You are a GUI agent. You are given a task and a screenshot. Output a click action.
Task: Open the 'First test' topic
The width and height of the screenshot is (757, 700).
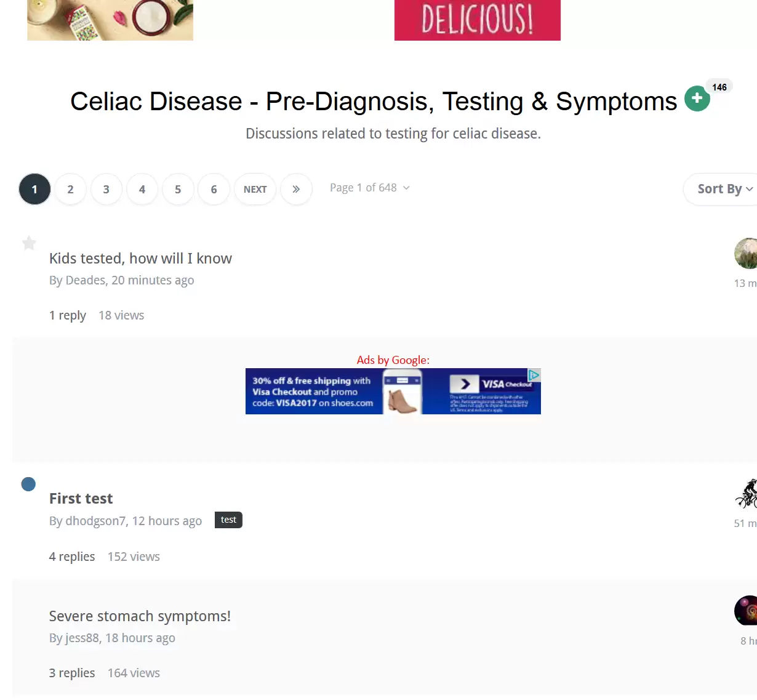[81, 499]
